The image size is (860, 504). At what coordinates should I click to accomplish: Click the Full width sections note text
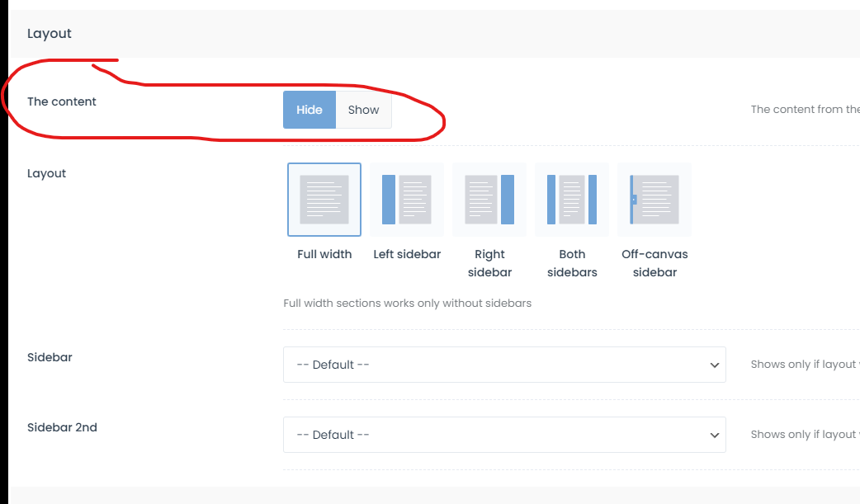(407, 303)
